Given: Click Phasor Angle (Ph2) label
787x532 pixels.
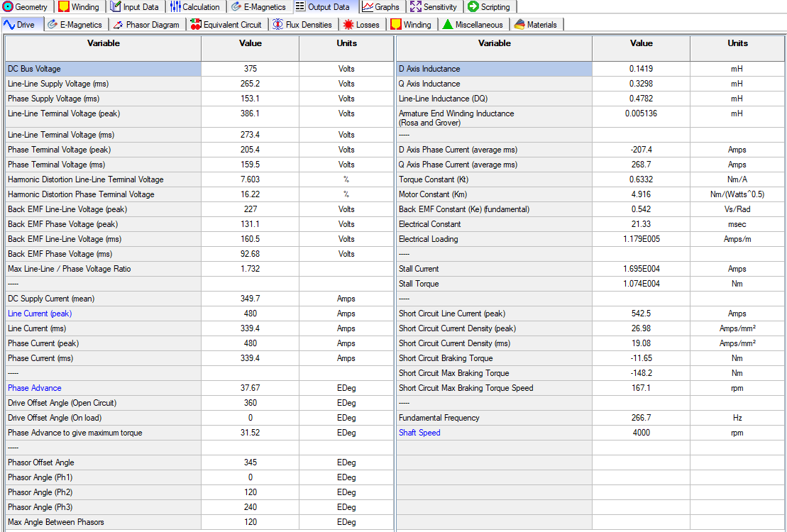Looking at the screenshot, I should click(x=40, y=492).
